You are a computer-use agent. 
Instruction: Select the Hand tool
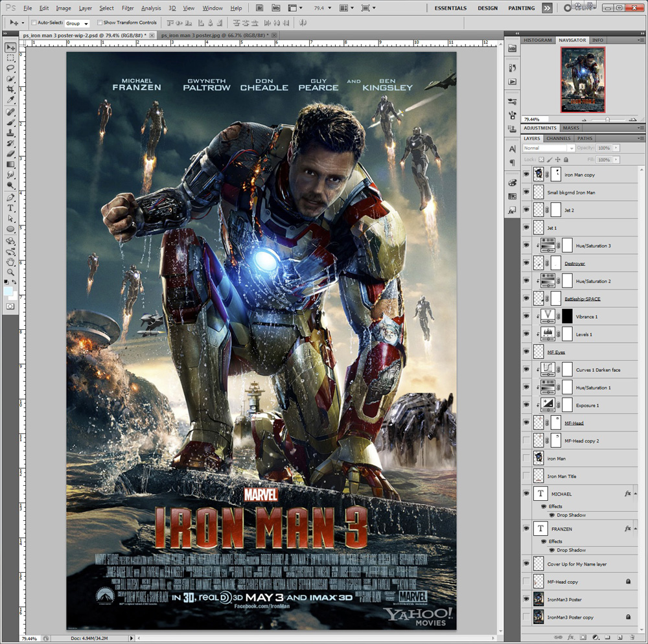(10, 262)
